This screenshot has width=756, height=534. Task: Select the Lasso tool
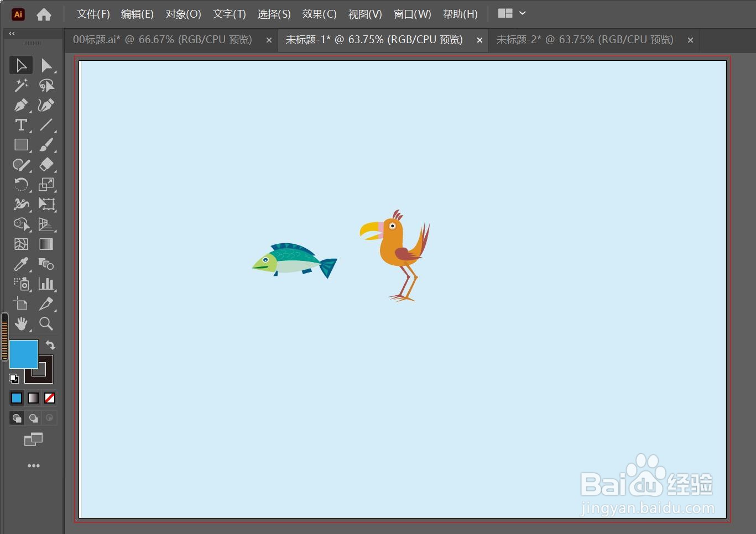(x=46, y=85)
